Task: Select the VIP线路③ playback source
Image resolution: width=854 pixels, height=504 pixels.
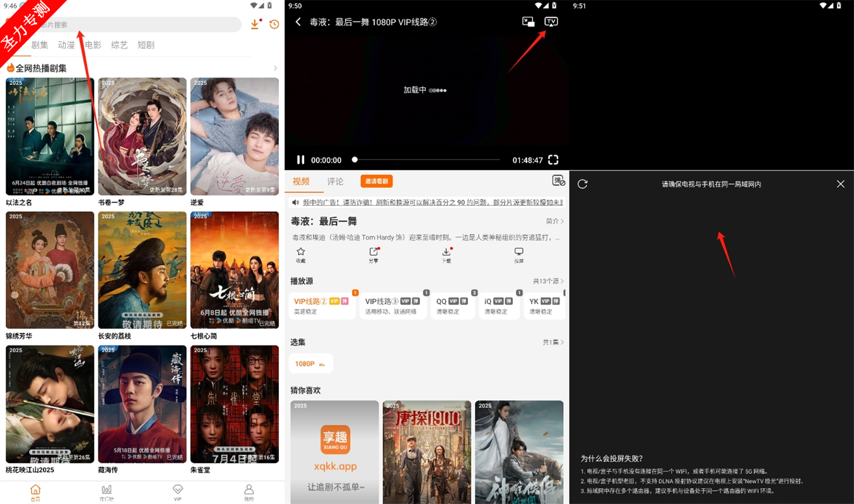Action: point(393,305)
